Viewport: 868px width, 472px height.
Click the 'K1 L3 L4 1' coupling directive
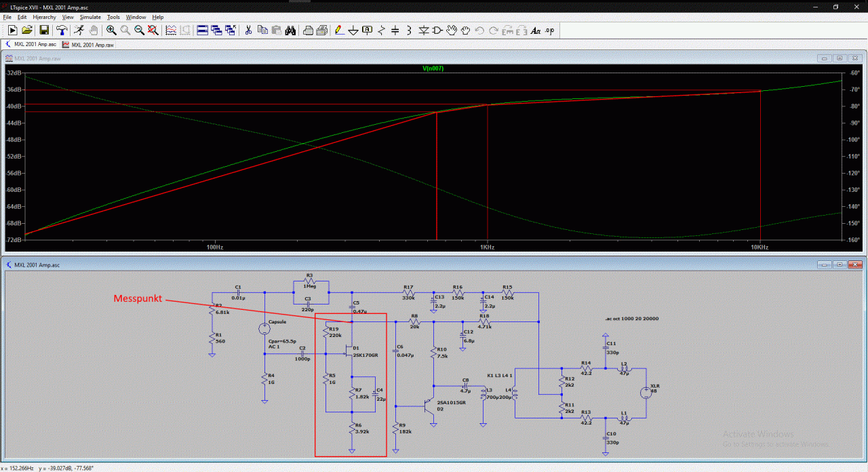pos(500,375)
